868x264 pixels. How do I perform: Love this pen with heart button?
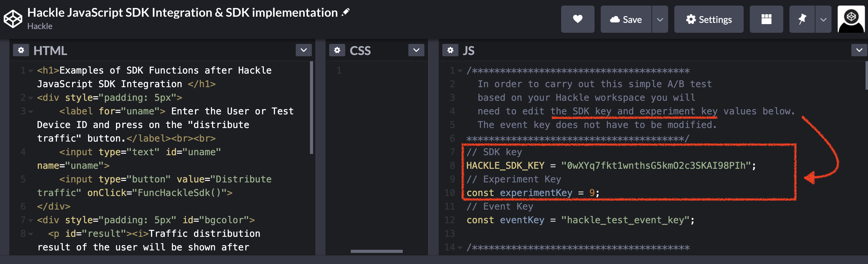pos(578,19)
